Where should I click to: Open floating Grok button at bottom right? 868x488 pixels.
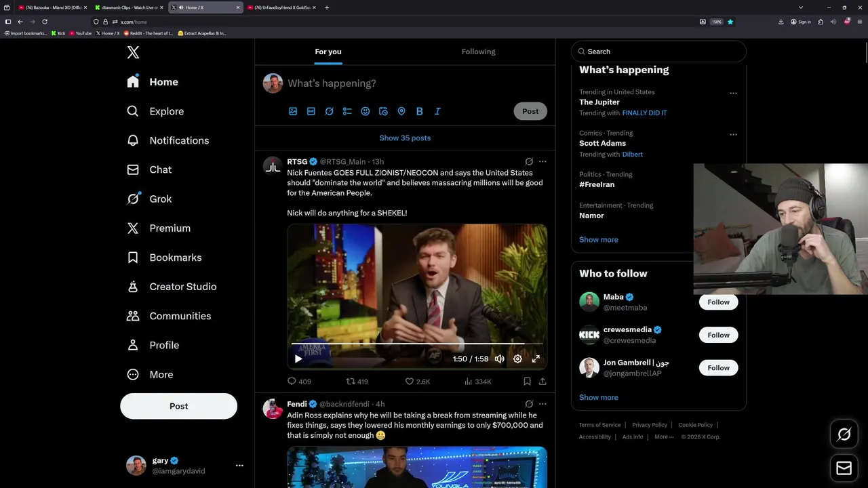pyautogui.click(x=844, y=434)
